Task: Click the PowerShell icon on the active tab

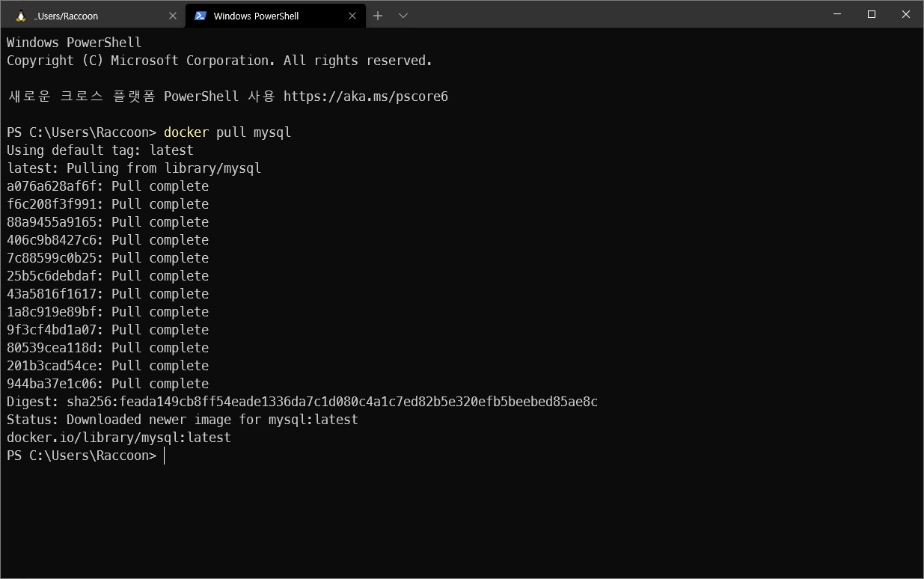Action: [201, 15]
